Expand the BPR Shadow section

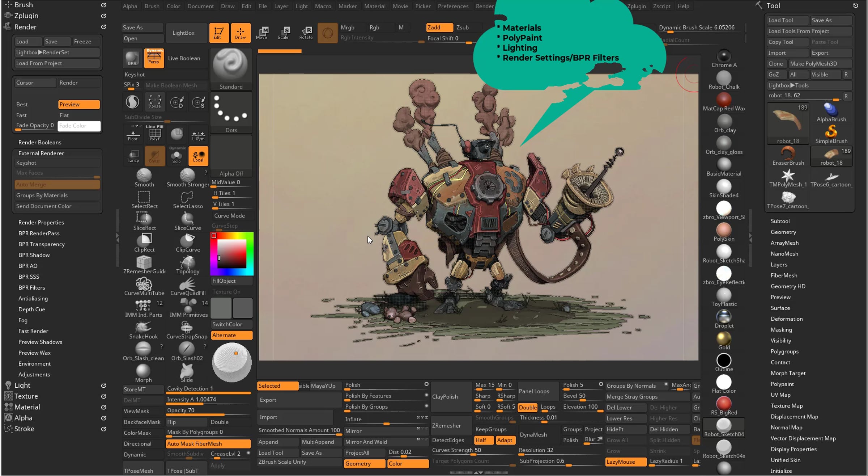click(x=34, y=255)
